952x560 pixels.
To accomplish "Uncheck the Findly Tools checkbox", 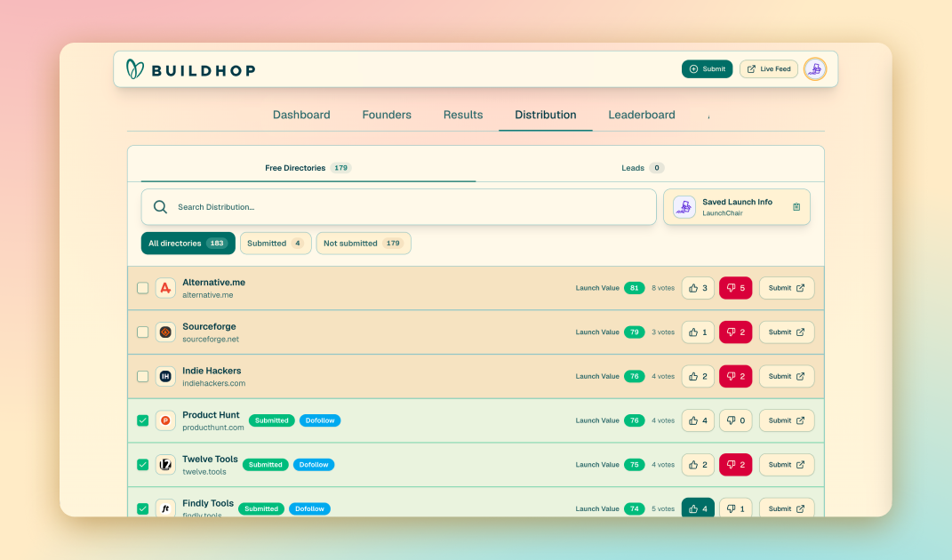I will tap(143, 509).
